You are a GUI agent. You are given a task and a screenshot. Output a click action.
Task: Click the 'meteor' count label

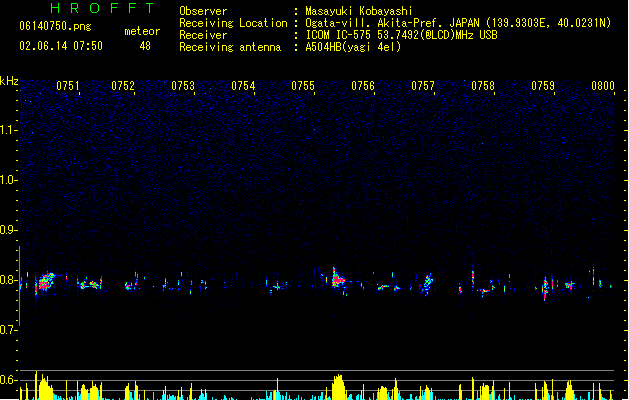tap(142, 31)
